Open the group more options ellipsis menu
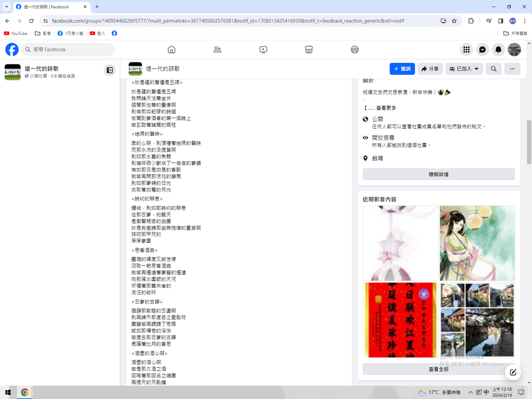This screenshot has height=399, width=532. click(512, 69)
